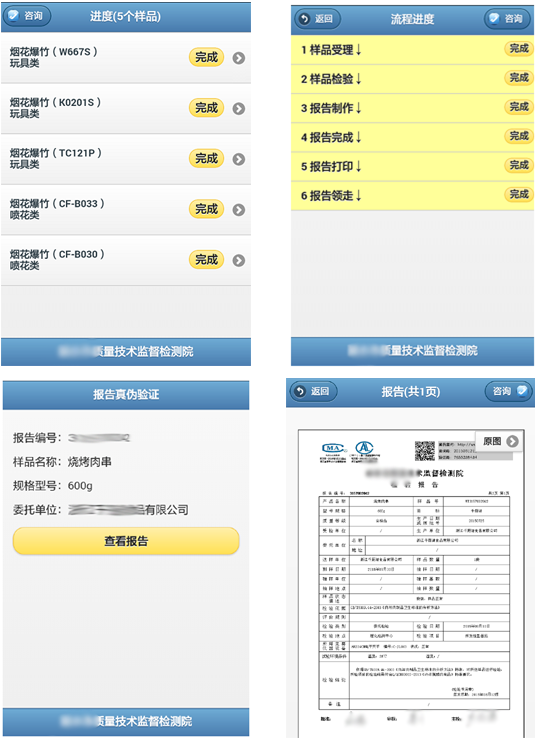Viewport: 535px width, 739px height.
Task: Select step 4 报告完成
Action: 412,137
